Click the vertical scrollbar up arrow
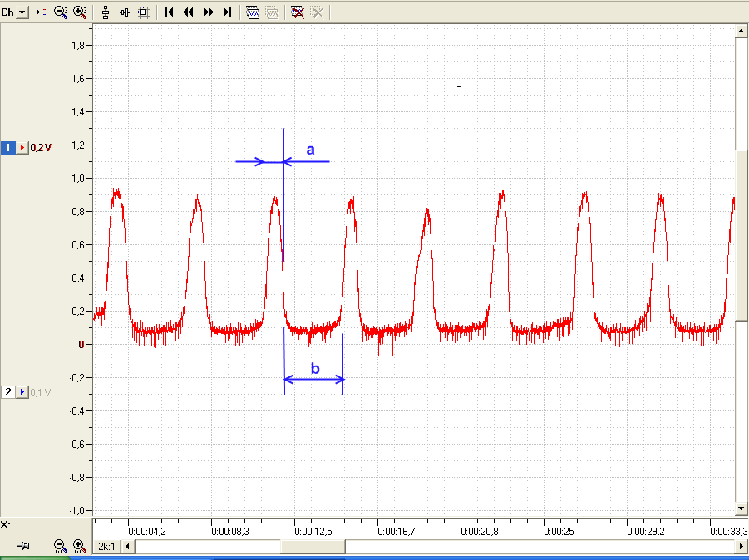749x560 pixels. pyautogui.click(x=741, y=32)
